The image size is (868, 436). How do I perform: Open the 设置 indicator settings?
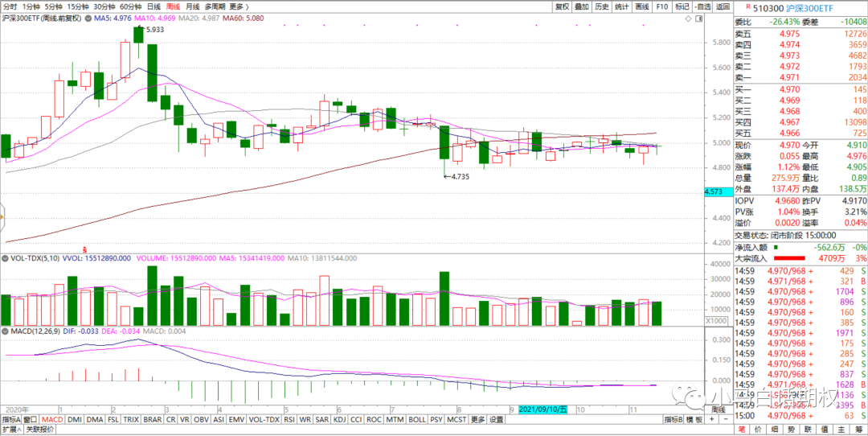pyautogui.click(x=497, y=419)
